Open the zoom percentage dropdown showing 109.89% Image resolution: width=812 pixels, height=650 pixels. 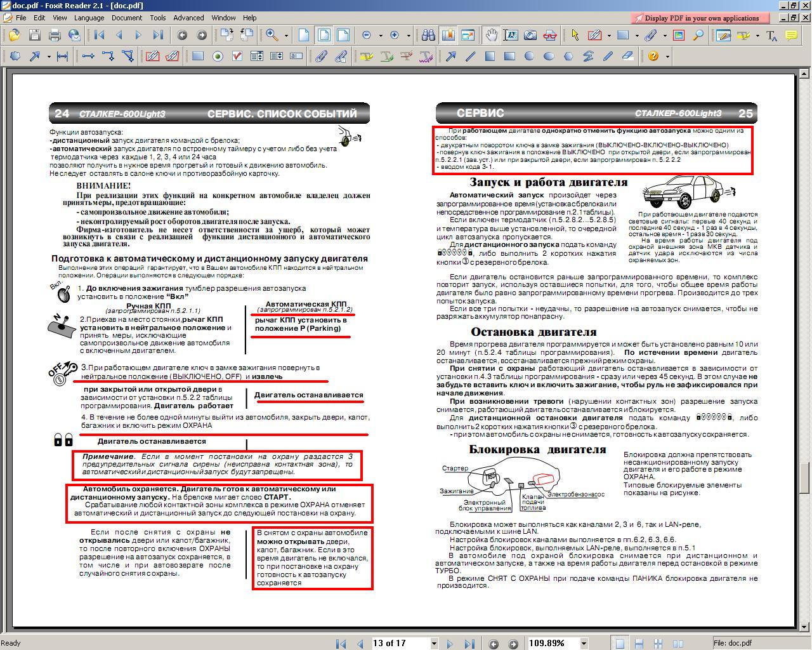click(x=584, y=644)
